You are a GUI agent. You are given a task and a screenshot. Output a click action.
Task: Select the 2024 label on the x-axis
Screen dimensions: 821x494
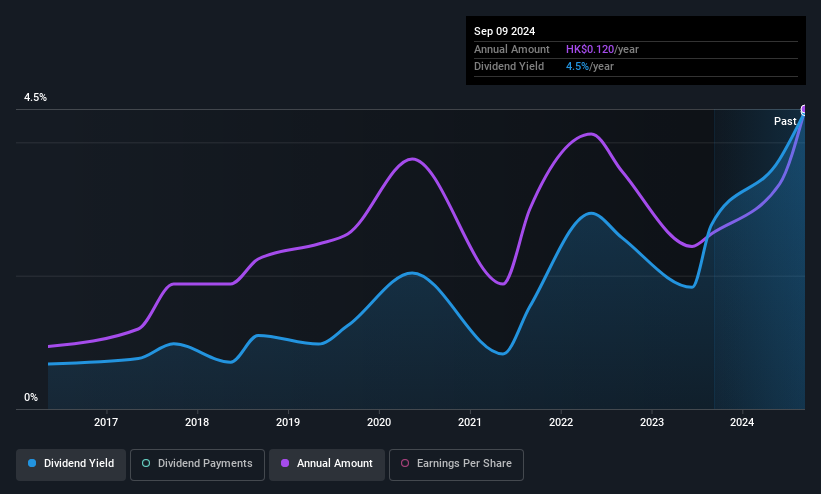[x=742, y=422]
